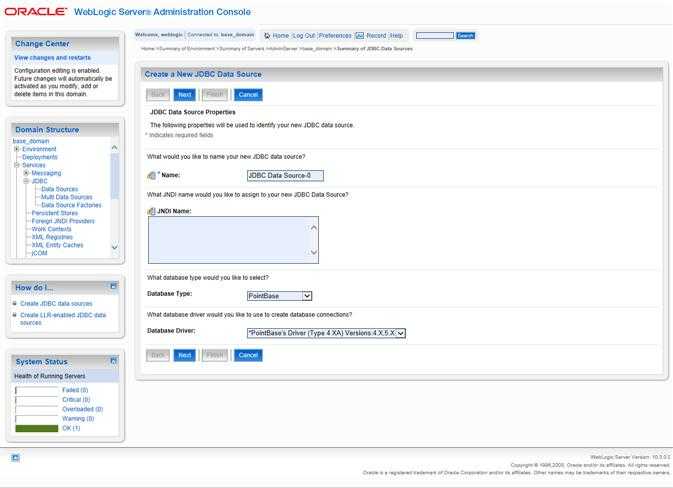Open Data Source Factories tree item

pyautogui.click(x=71, y=205)
